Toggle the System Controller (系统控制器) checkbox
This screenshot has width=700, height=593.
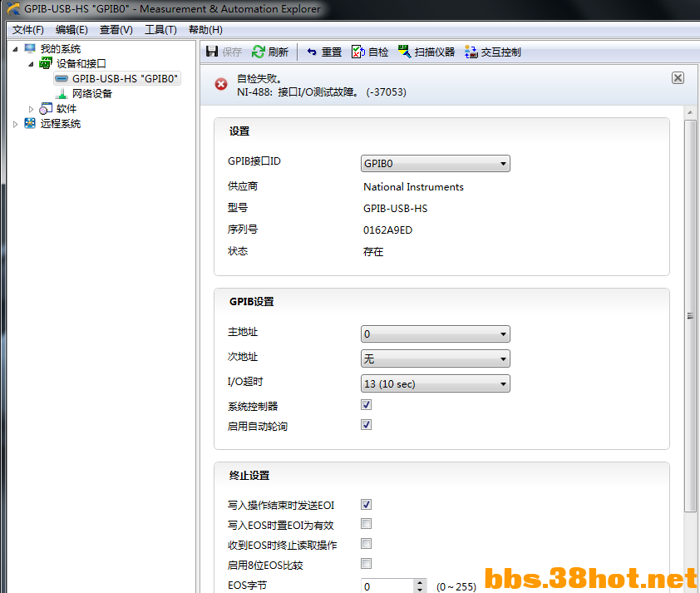click(x=366, y=404)
